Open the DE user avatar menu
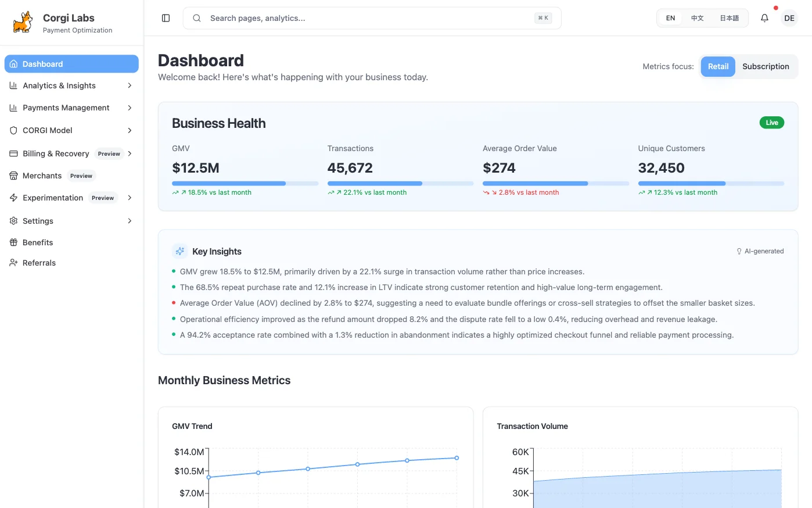812x508 pixels. point(789,18)
